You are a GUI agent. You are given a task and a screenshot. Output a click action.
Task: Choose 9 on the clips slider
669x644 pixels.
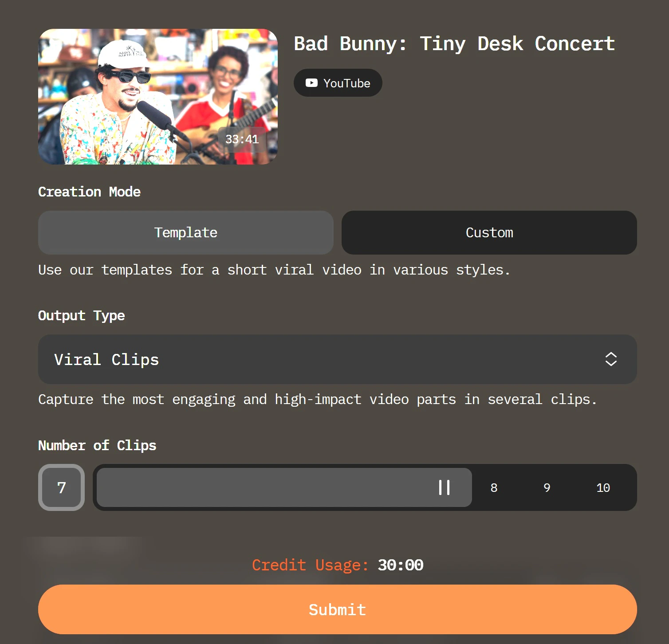(x=547, y=488)
